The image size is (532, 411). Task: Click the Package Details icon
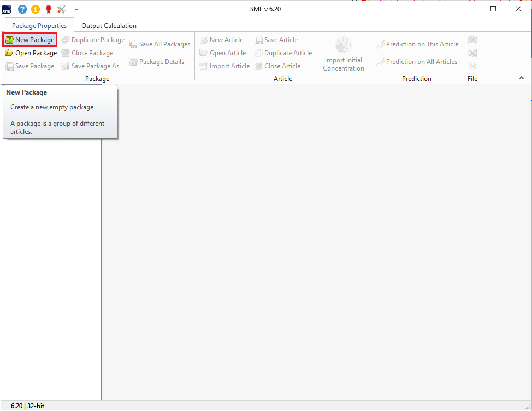pyautogui.click(x=133, y=62)
